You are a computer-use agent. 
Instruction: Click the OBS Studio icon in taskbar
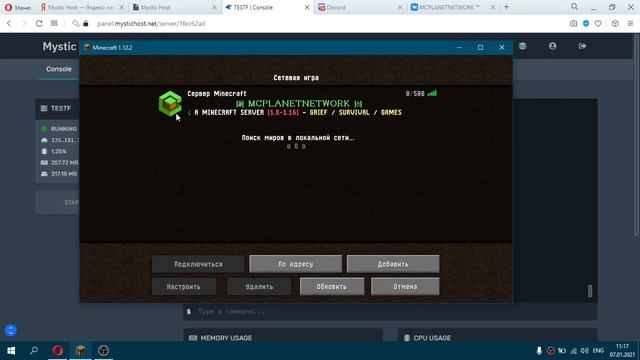coord(103,351)
